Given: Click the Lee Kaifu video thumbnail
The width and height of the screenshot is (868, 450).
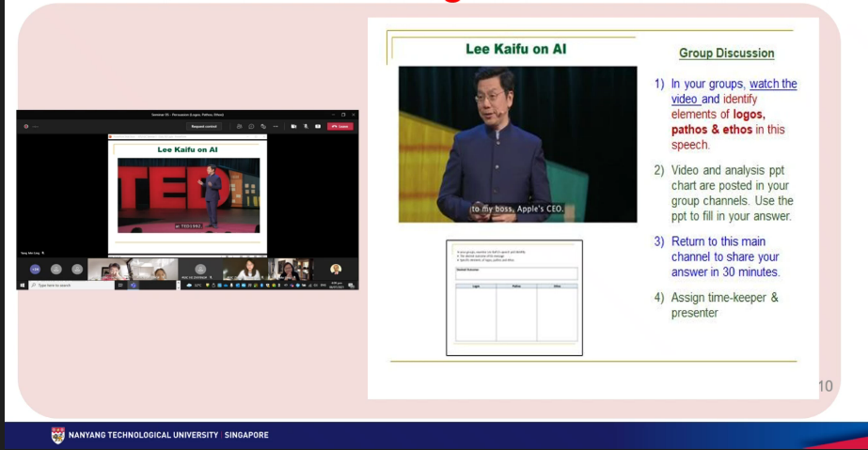Looking at the screenshot, I should [517, 144].
